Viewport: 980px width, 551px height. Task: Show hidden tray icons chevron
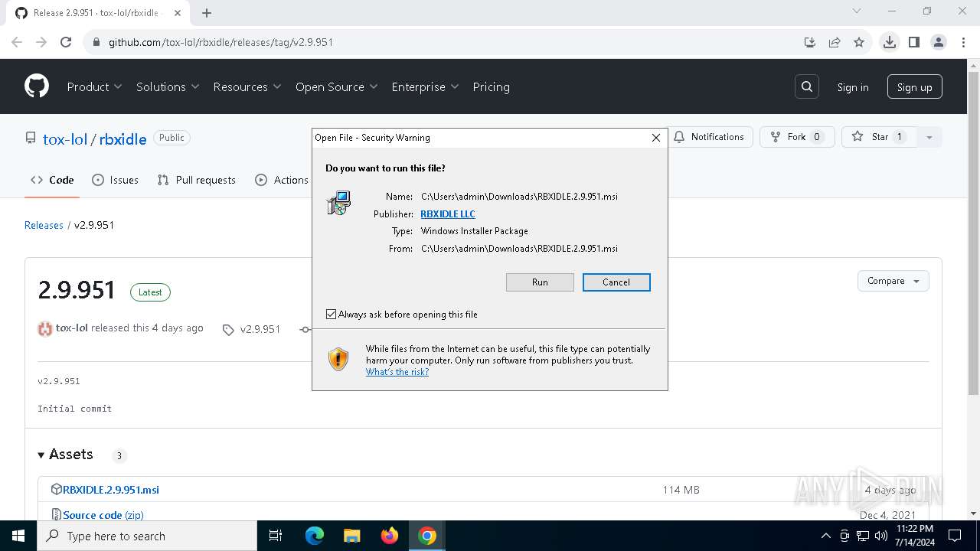(825, 536)
